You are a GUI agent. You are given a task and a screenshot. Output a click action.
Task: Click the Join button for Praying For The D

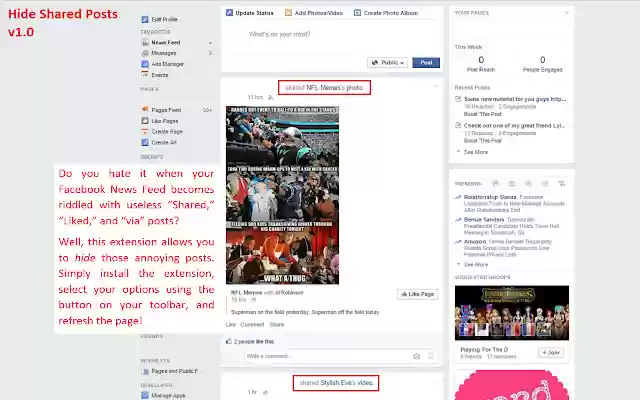pos(551,352)
